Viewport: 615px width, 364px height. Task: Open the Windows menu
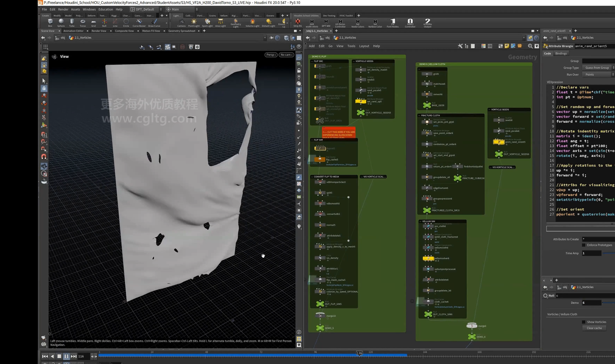point(89,9)
